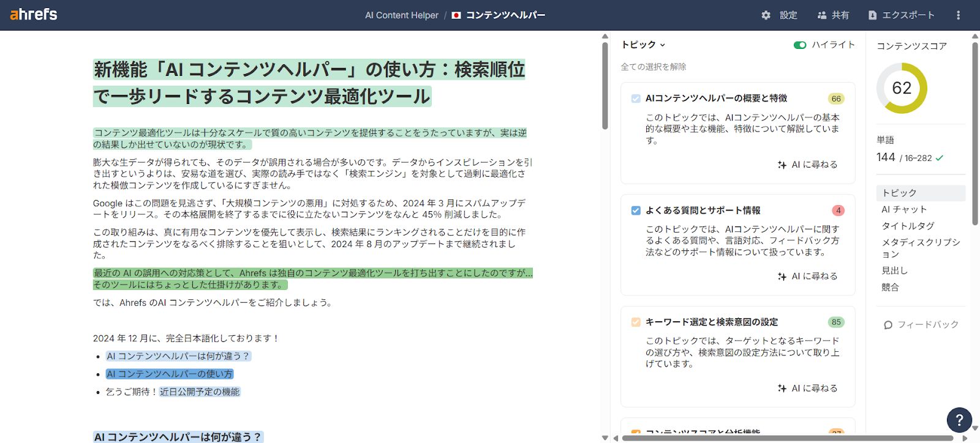Click the highlighted paragraph starting 最近の AI の誤用
The height and width of the screenshot is (443, 980).
click(x=313, y=279)
